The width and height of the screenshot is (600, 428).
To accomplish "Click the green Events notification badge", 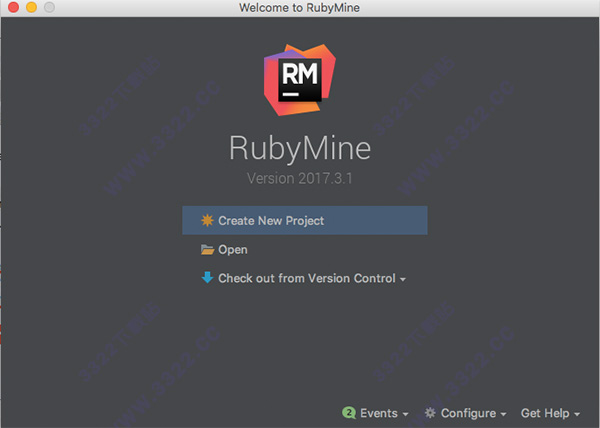I will 349,413.
